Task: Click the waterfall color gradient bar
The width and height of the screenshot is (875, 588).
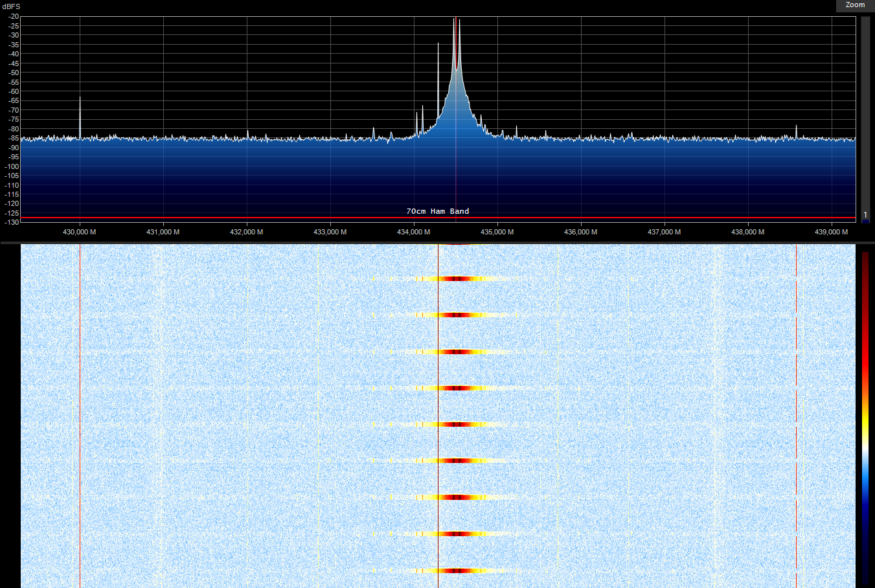Action: coord(865,418)
